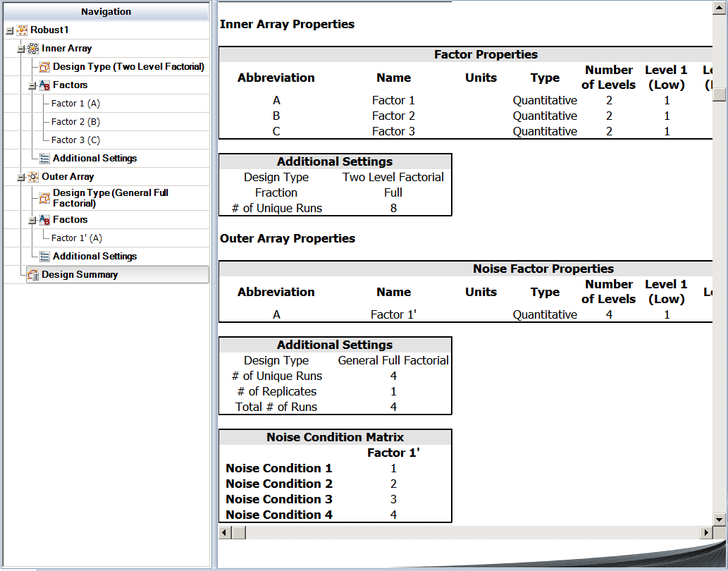This screenshot has height=571, width=728.
Task: Collapse the Outer Array Factors node
Action: [x=32, y=221]
